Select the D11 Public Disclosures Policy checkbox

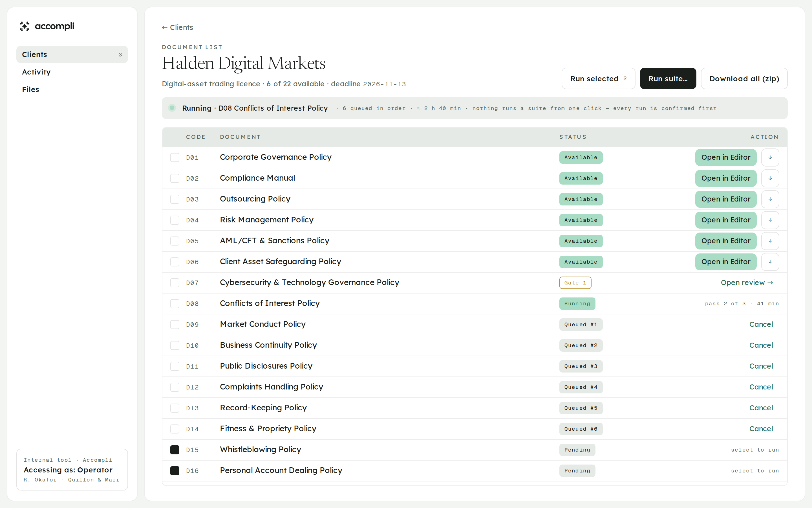point(175,366)
